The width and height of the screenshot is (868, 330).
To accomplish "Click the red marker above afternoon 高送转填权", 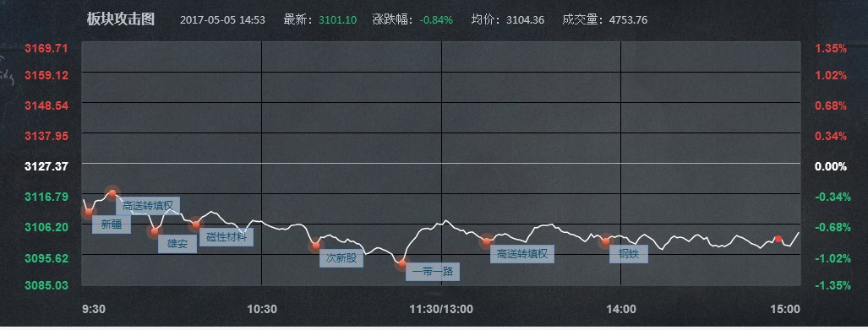I will (487, 241).
